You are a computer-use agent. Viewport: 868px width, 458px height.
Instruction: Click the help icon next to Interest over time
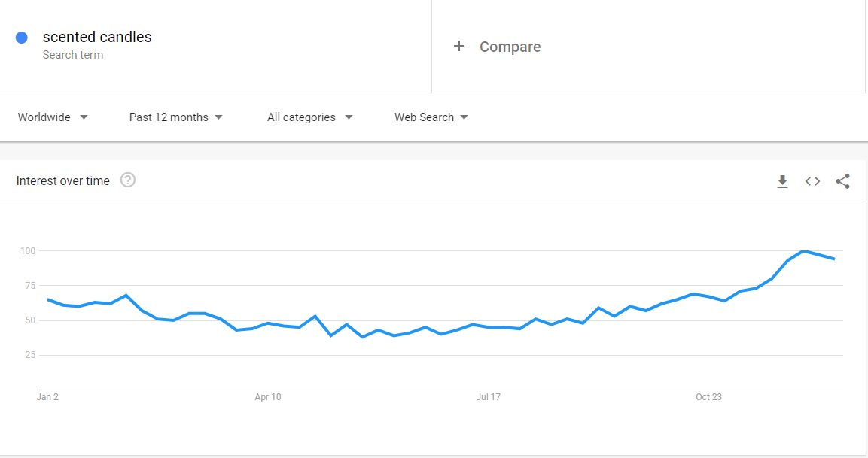click(x=128, y=180)
